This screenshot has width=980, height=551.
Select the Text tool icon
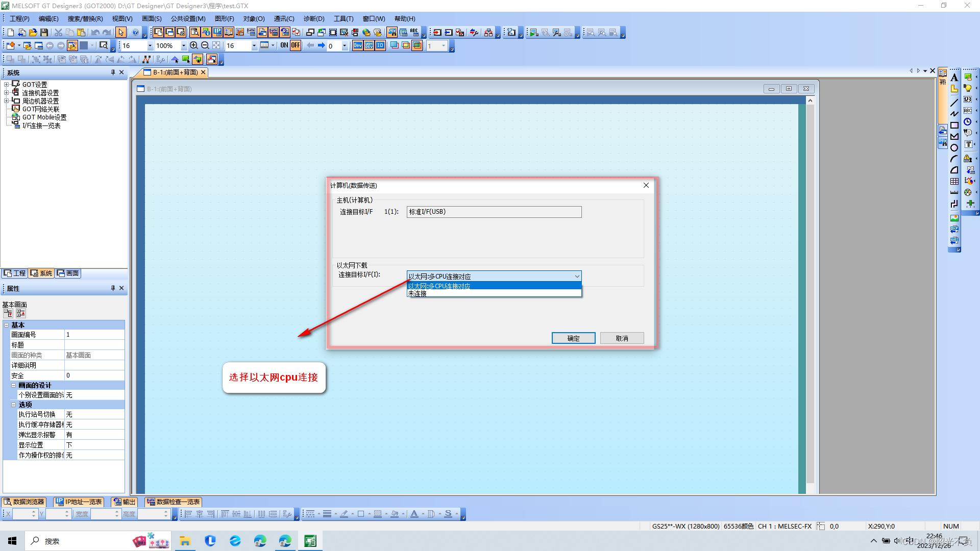coord(954,78)
